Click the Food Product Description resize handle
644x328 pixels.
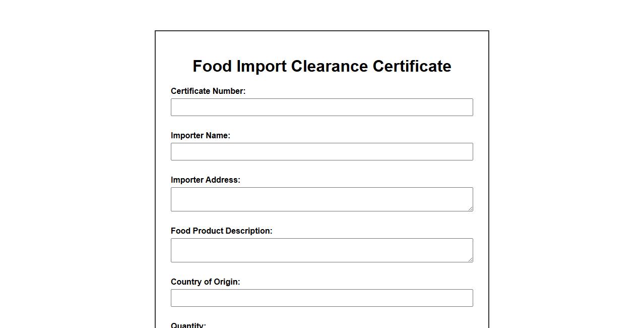click(470, 259)
